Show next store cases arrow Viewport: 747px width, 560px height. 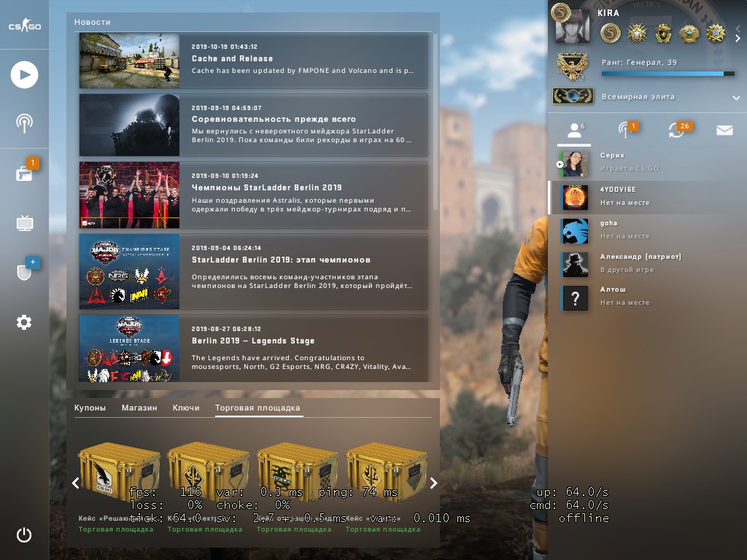tap(433, 483)
